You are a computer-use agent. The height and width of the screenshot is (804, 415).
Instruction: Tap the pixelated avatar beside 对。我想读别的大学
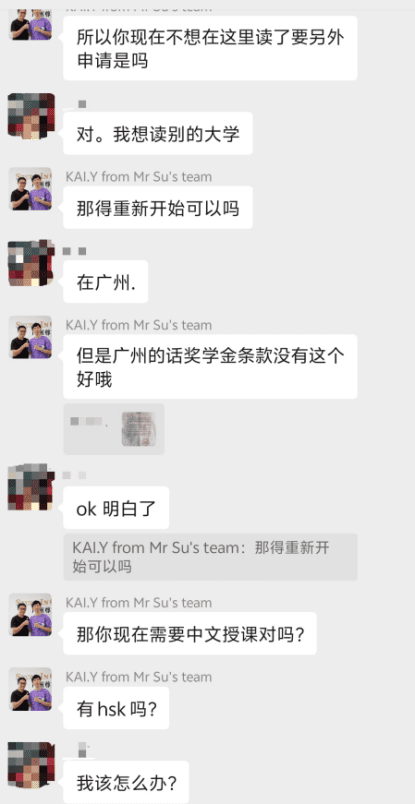[31, 115]
